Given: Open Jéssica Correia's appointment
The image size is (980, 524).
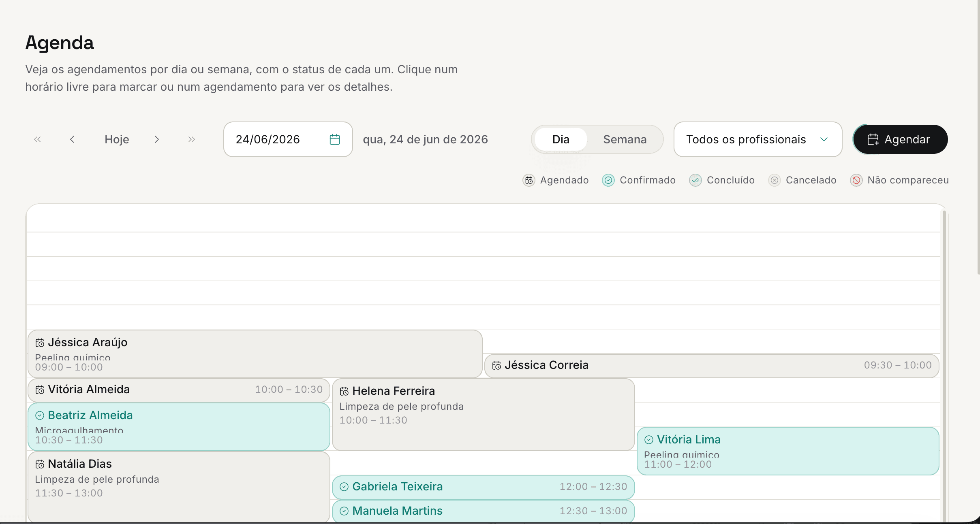Looking at the screenshot, I should (x=712, y=366).
